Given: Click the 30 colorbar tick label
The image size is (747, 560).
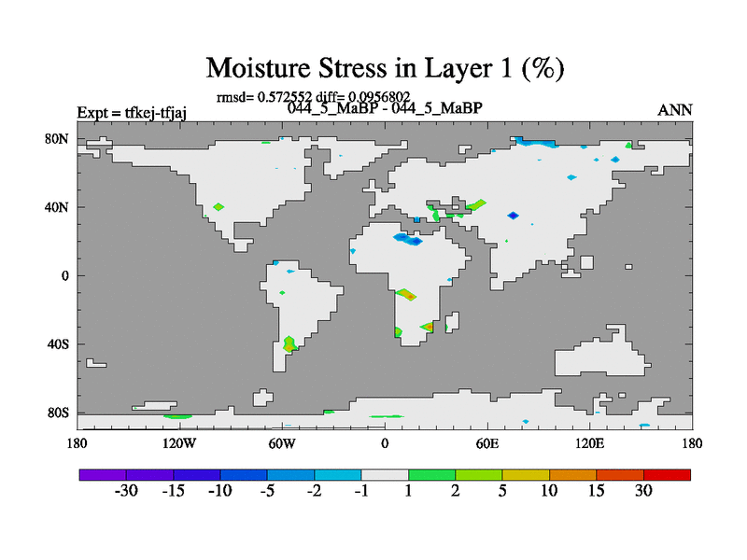Looking at the screenshot, I should (643, 491).
